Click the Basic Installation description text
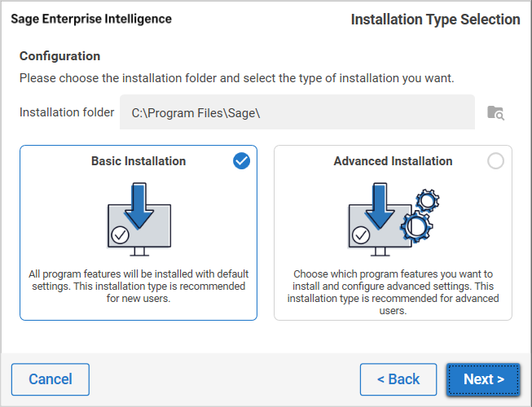The width and height of the screenshot is (532, 407). (x=138, y=287)
